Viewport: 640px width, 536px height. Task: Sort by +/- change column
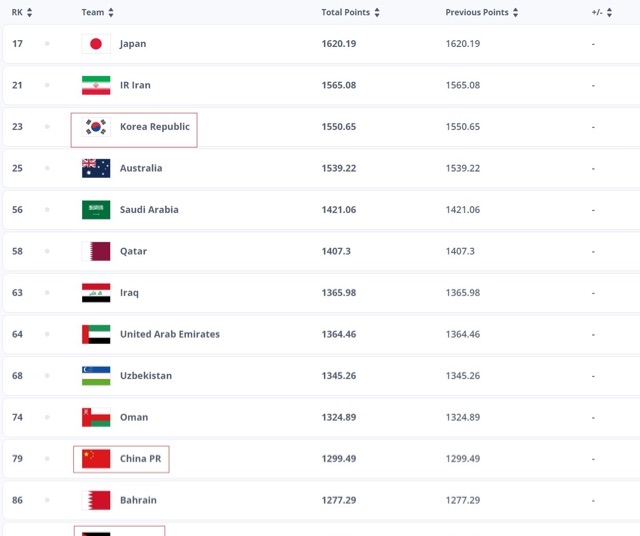(x=602, y=13)
